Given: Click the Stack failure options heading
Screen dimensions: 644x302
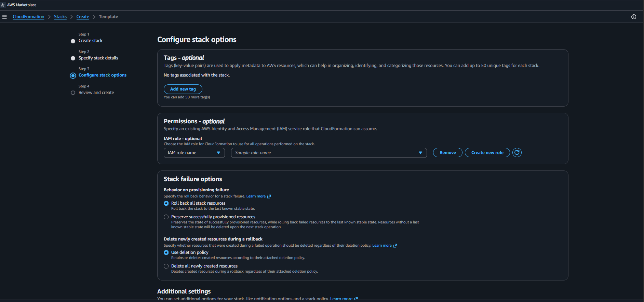Looking at the screenshot, I should (193, 179).
